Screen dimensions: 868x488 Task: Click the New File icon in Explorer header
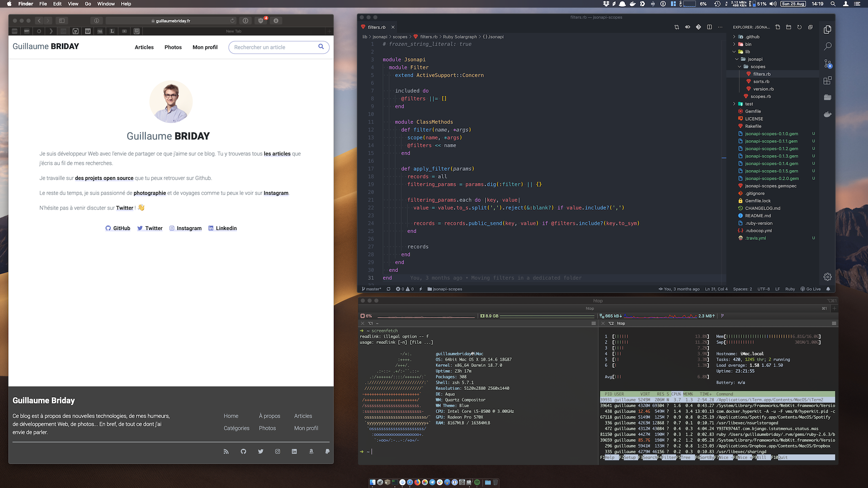(778, 27)
